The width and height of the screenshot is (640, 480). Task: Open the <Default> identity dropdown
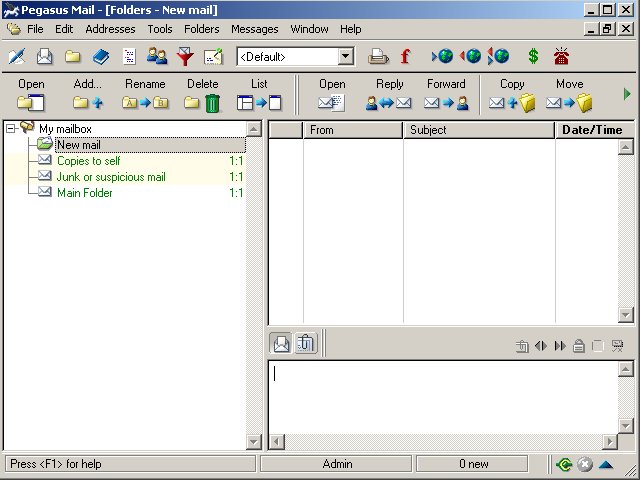tap(346, 56)
